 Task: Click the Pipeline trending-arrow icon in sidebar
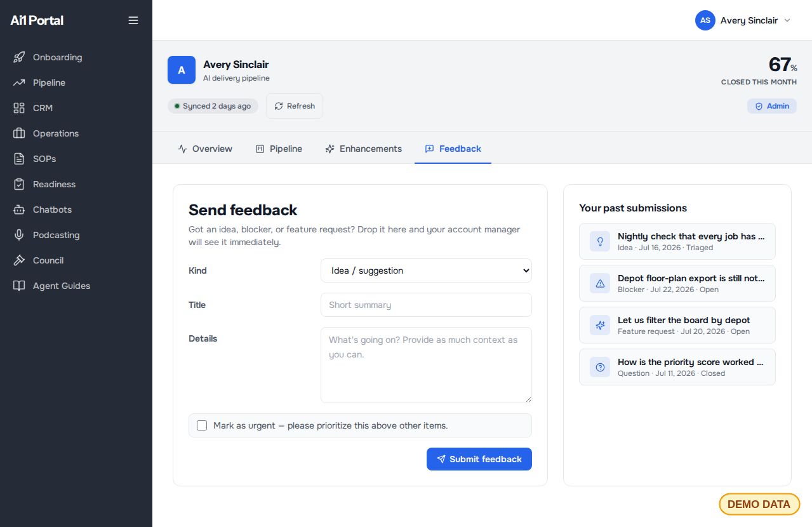[19, 83]
